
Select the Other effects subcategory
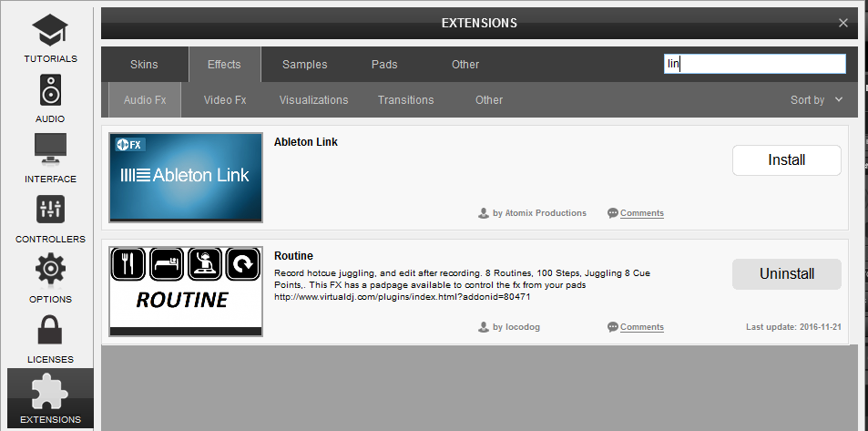coord(489,99)
